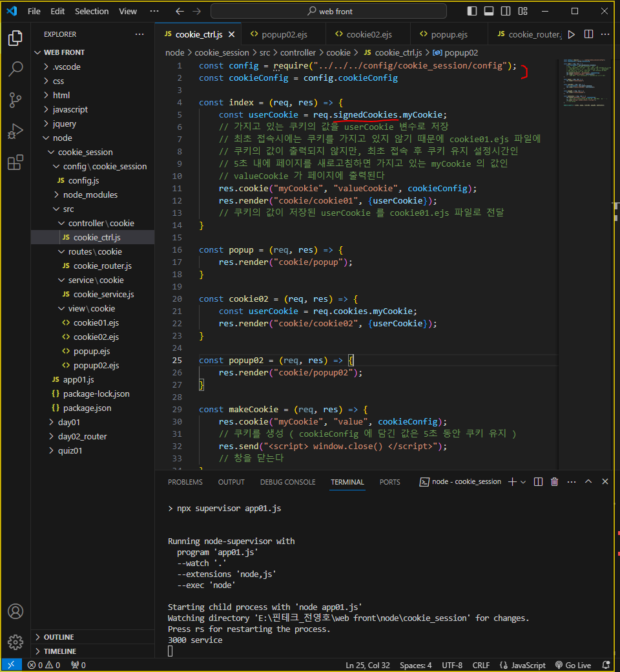Screen dimensions: 620x672
Task: Kill the terminal with trash icon
Action: pyautogui.click(x=554, y=482)
